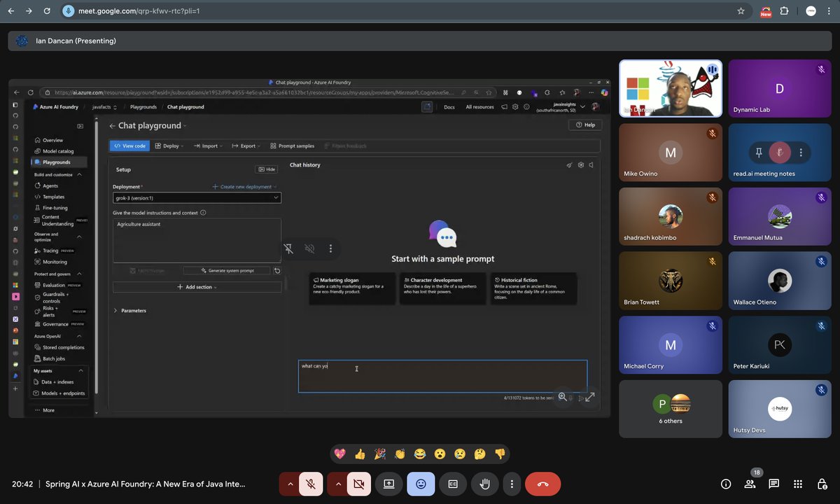Send the thumbs up reaction
The height and width of the screenshot is (504, 840).
[x=360, y=454]
